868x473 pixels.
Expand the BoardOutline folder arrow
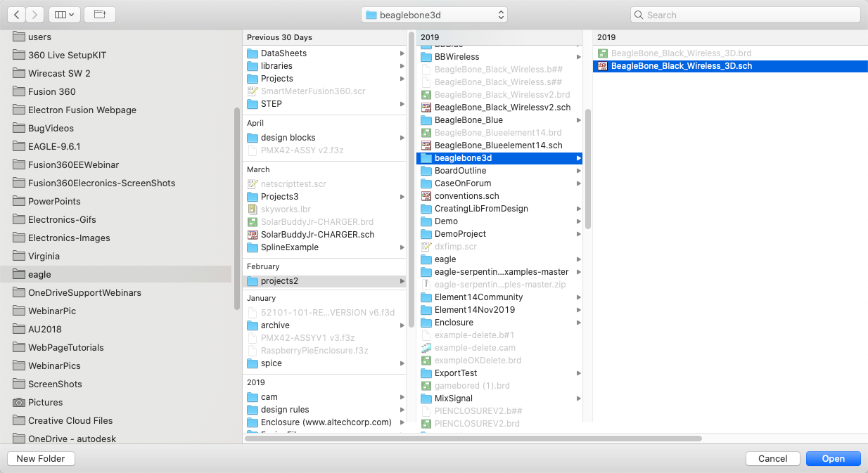(579, 171)
